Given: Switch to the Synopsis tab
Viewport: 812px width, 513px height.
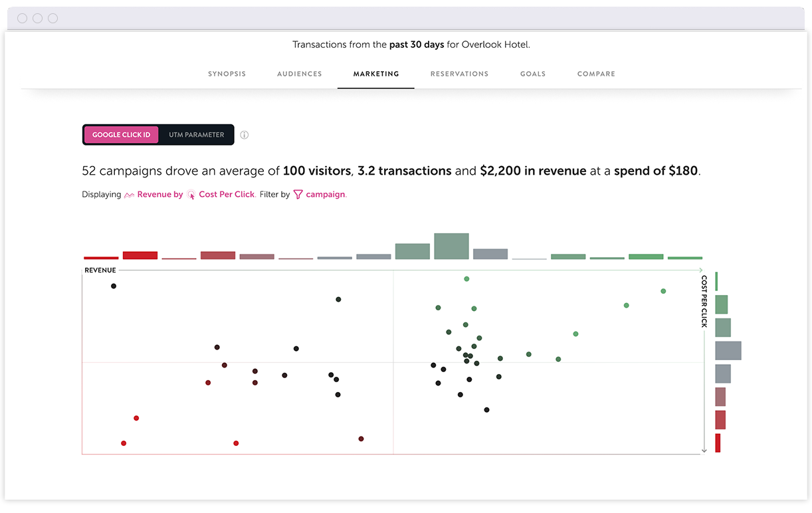Looking at the screenshot, I should [227, 74].
